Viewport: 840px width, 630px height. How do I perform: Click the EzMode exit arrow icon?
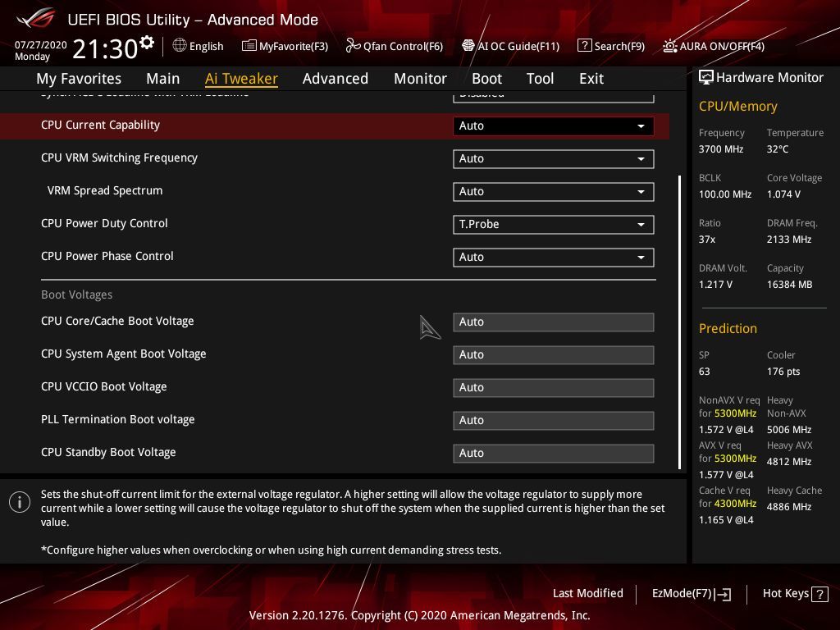(723, 594)
